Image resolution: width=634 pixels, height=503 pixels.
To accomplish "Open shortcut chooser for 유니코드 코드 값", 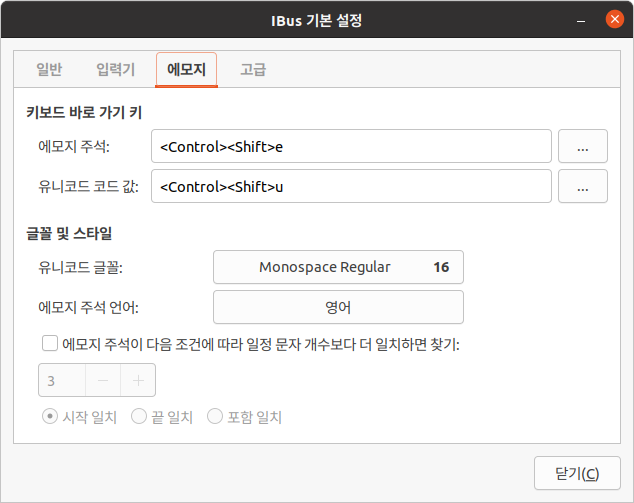I will [583, 186].
